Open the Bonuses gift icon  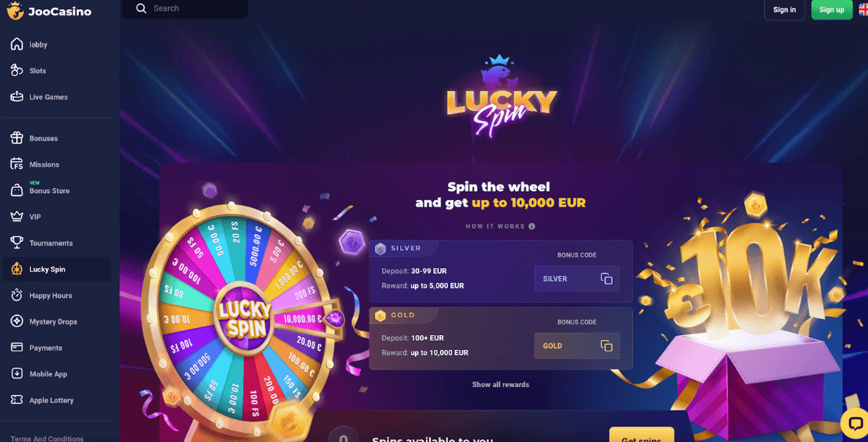(17, 138)
